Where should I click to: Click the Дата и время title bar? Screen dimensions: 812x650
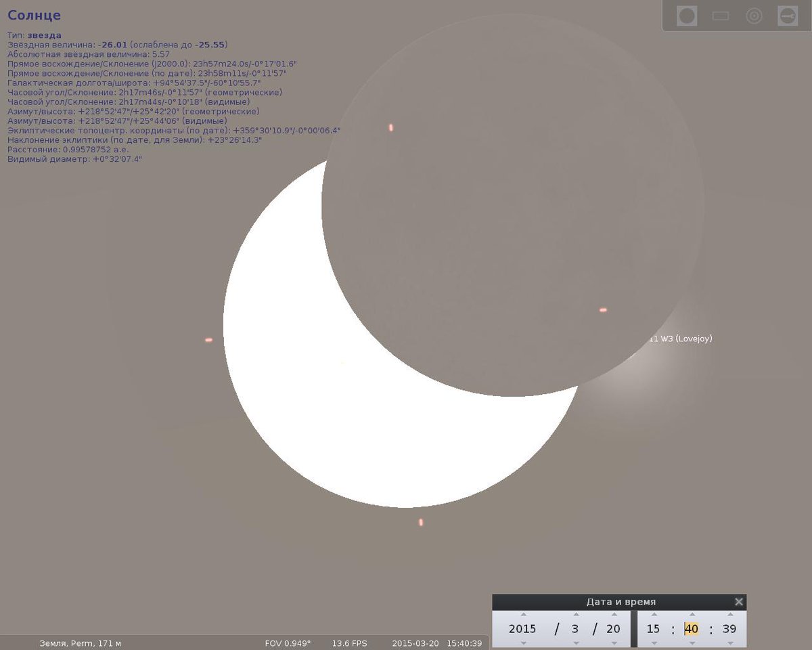[620, 601]
